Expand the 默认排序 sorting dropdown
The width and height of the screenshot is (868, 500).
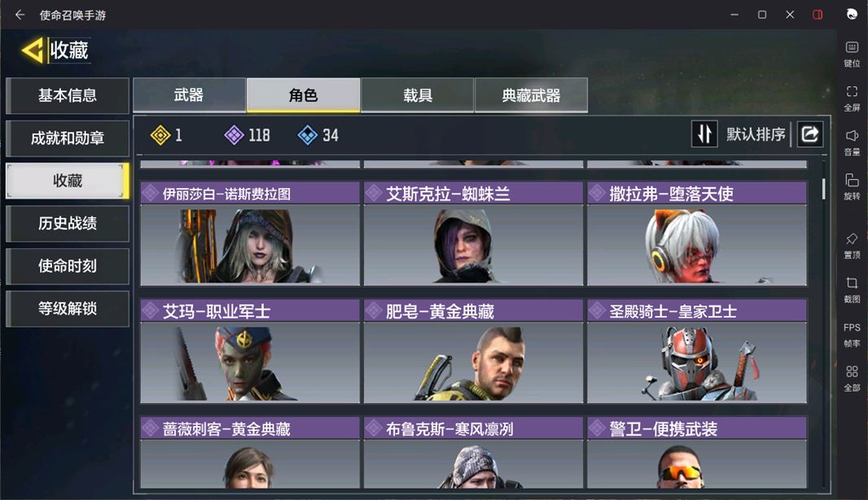756,134
